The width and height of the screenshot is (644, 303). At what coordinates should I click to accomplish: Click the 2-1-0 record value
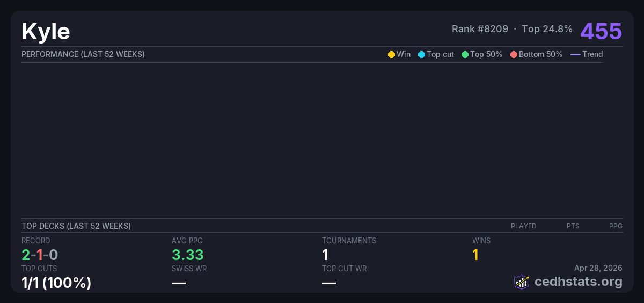(40, 255)
